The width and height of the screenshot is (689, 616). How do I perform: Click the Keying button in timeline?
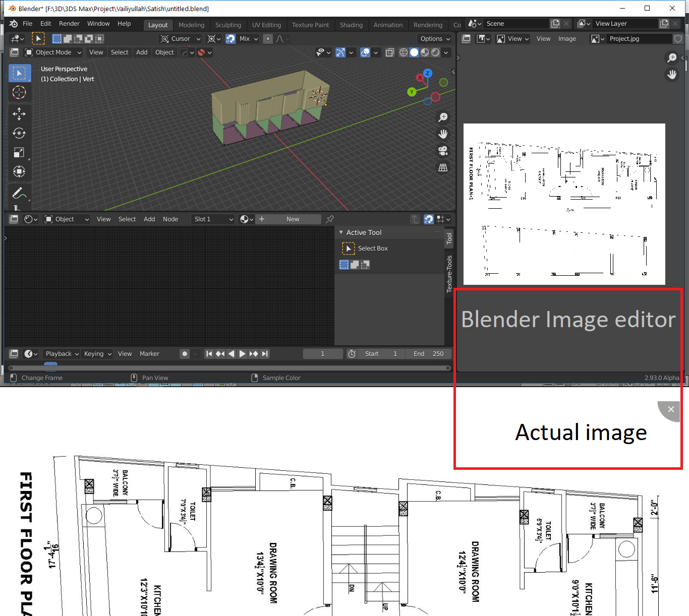pyautogui.click(x=97, y=354)
